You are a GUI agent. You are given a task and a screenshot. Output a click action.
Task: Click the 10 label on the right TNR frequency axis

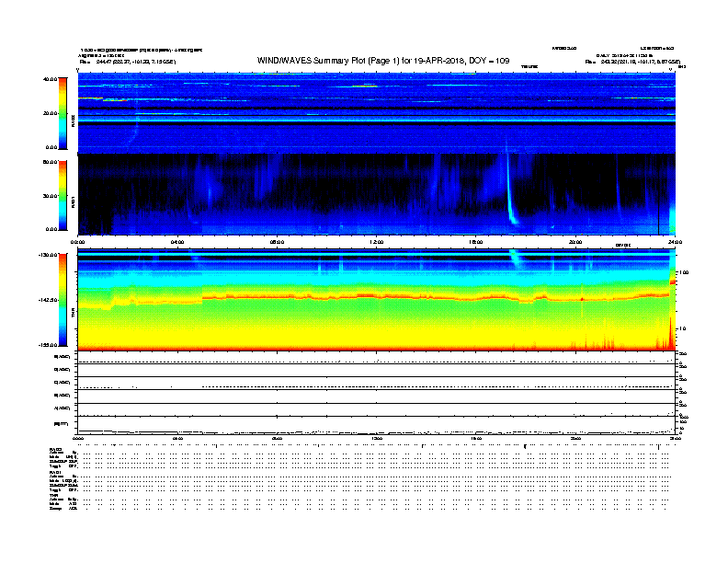[682, 328]
